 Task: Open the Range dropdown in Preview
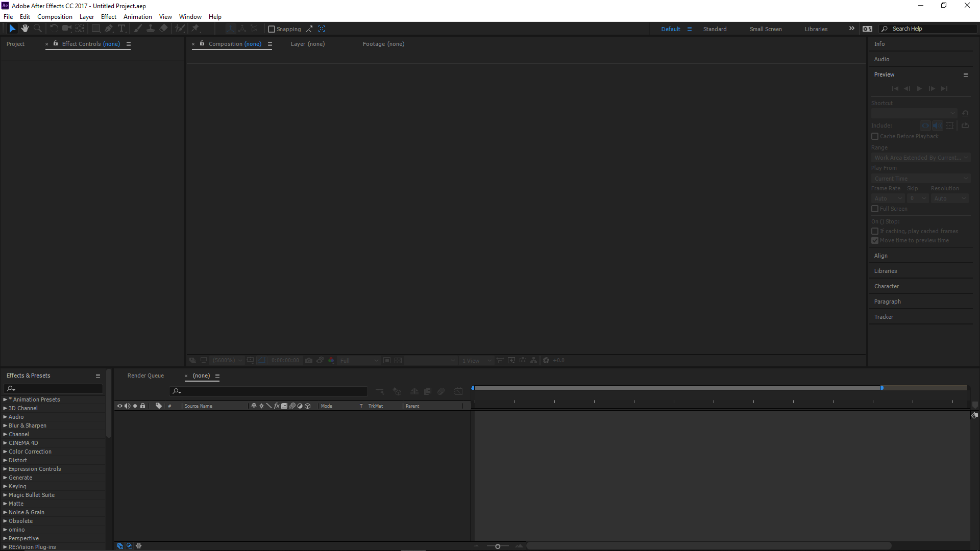[x=920, y=158]
